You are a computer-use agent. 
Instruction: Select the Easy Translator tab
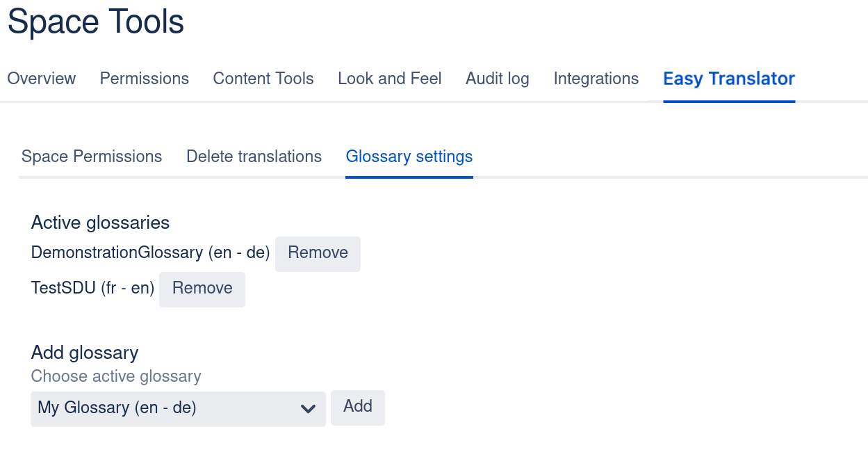point(728,79)
